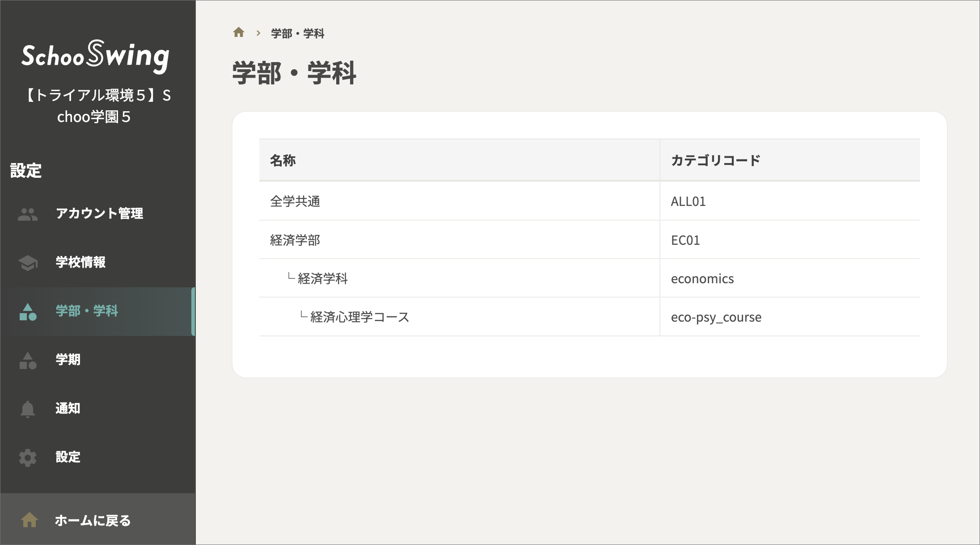The width and height of the screenshot is (980, 545).
Task: Click the カテゴリコード column header
Action: [715, 159]
